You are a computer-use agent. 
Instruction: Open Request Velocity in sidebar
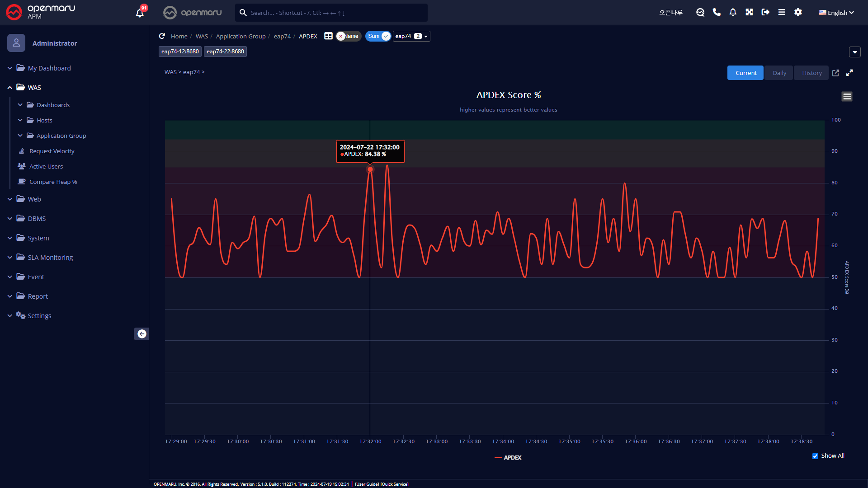[52, 151]
